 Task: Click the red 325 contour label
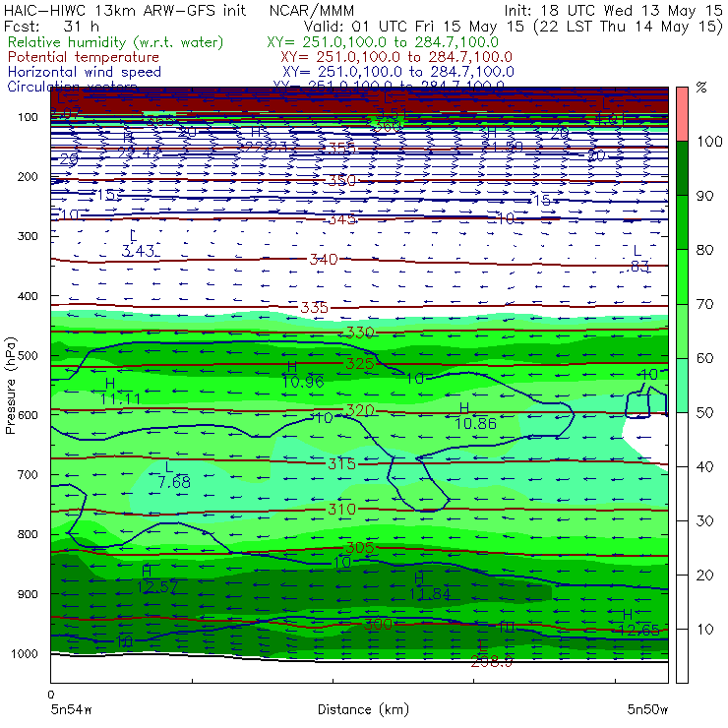coord(360,363)
